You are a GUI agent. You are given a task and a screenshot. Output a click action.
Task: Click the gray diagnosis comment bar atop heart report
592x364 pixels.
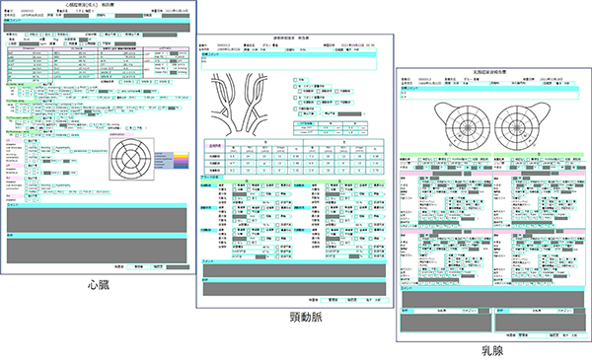point(97,28)
